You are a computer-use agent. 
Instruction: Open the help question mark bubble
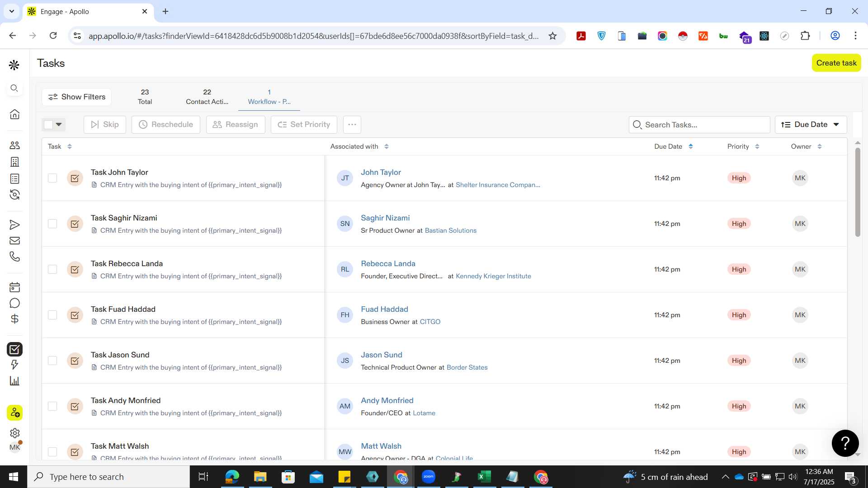845,443
